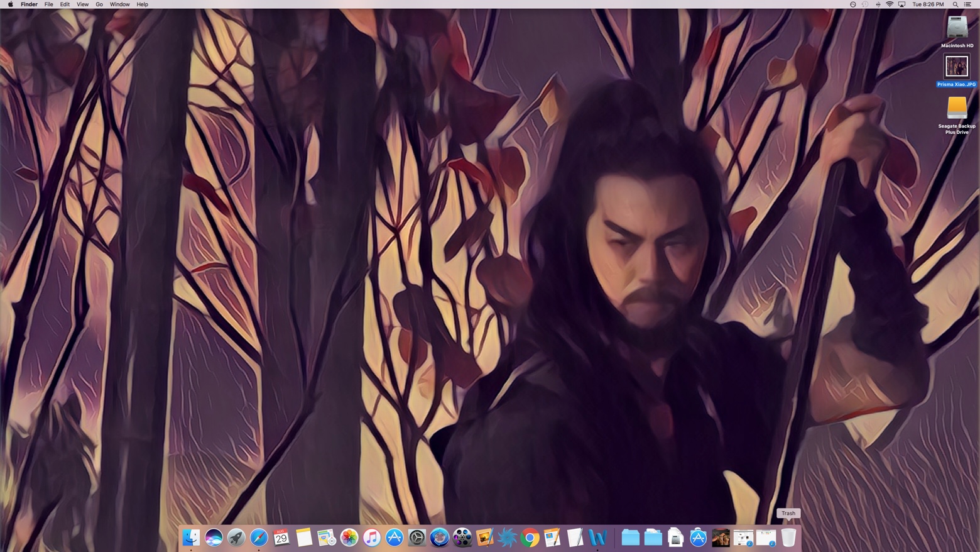This screenshot has width=980, height=552.
Task: Open System Preferences gear icon
Action: [417, 538]
